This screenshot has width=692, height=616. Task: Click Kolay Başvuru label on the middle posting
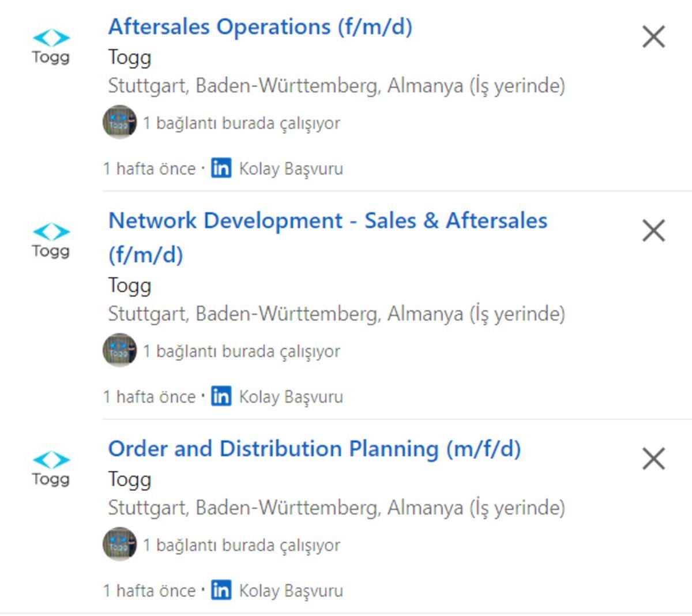click(290, 396)
